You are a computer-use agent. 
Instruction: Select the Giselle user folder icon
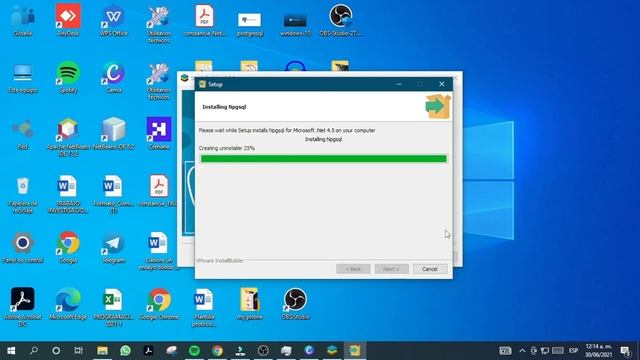(x=23, y=20)
